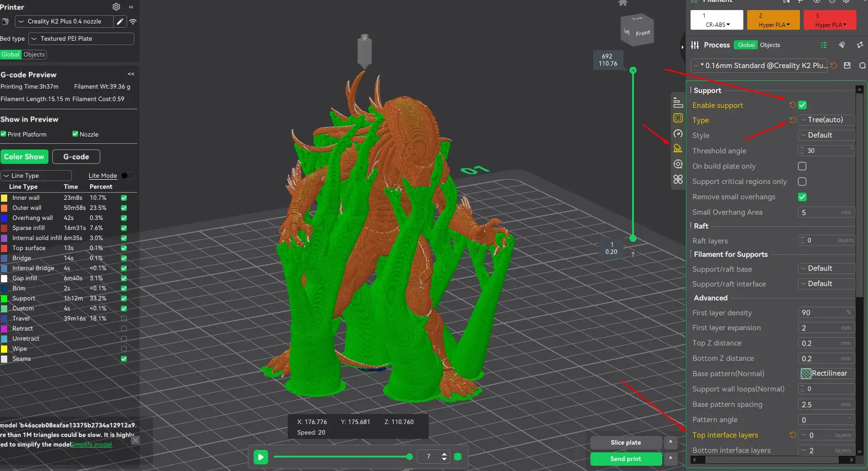The height and width of the screenshot is (471, 868).
Task: Open the Support settings tab icon
Action: tap(678, 149)
